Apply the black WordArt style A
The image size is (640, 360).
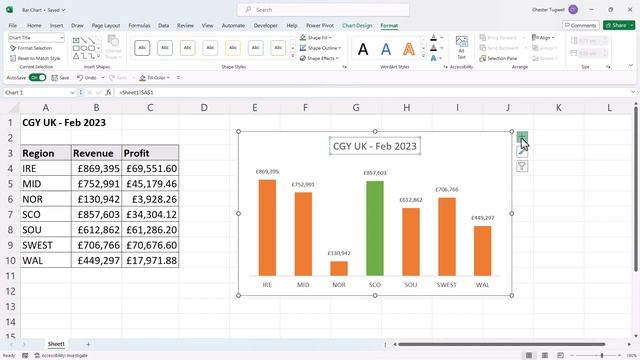pos(363,49)
